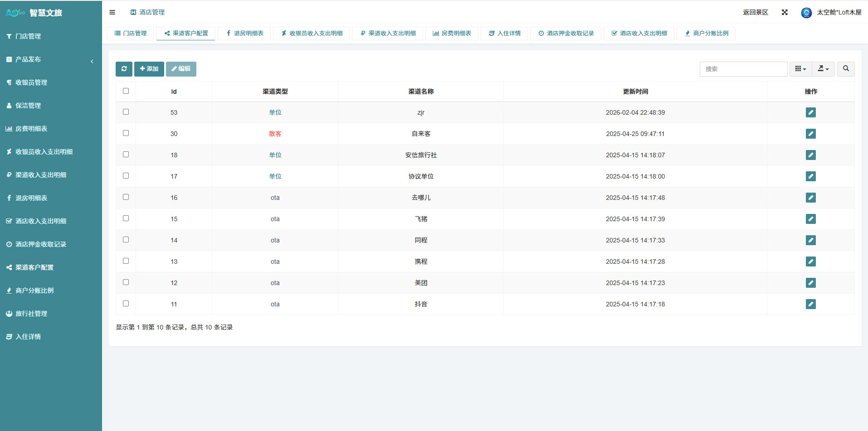The height and width of the screenshot is (431, 868).
Task: Click the edit icon for 抖音 row
Action: pos(810,304)
